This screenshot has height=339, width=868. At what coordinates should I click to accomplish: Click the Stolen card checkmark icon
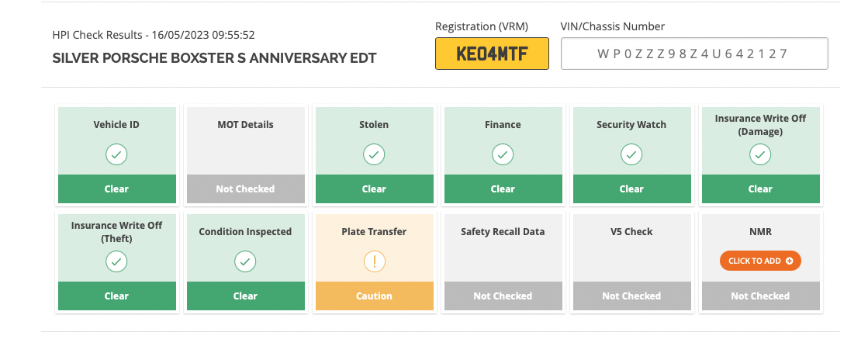pyautogui.click(x=374, y=154)
